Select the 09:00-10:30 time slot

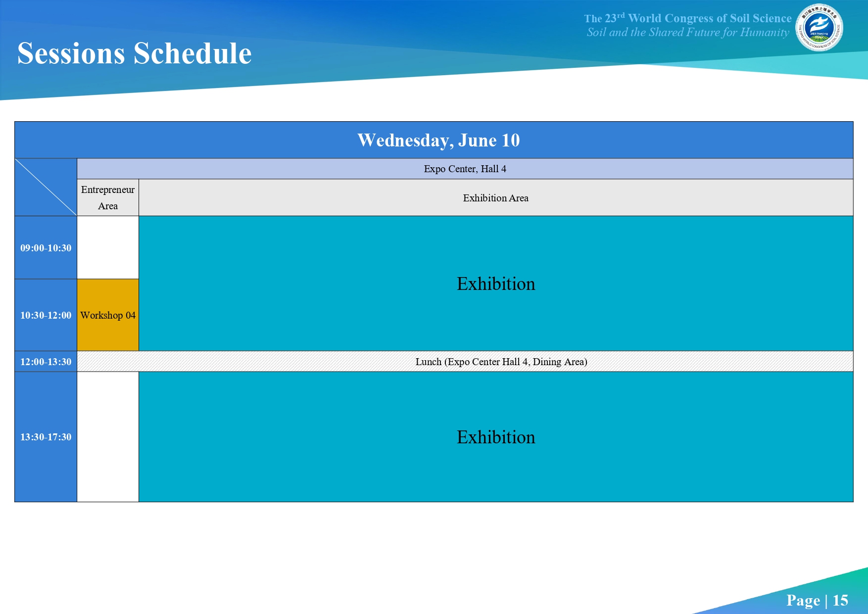click(46, 248)
